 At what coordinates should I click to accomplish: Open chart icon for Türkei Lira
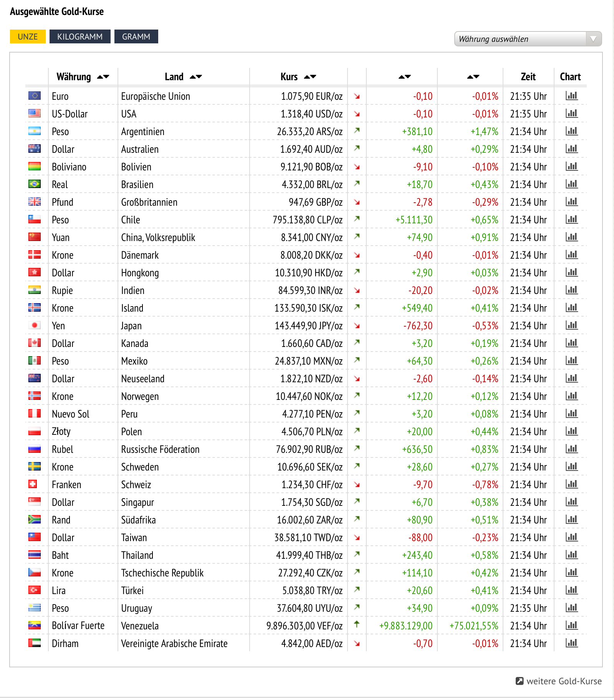[571, 590]
